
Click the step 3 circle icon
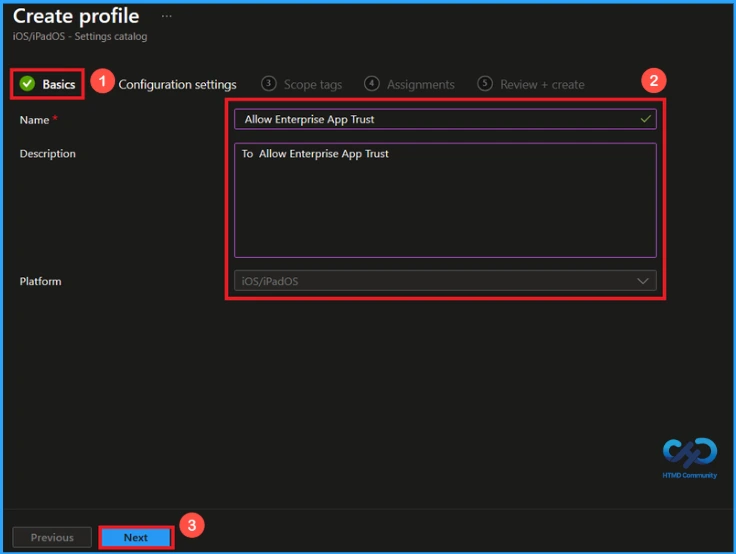[268, 84]
